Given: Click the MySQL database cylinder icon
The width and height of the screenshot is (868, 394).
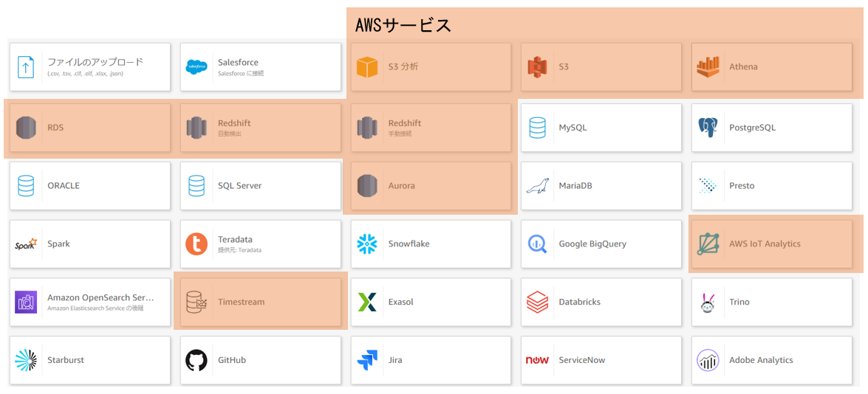Looking at the screenshot, I should click(537, 128).
